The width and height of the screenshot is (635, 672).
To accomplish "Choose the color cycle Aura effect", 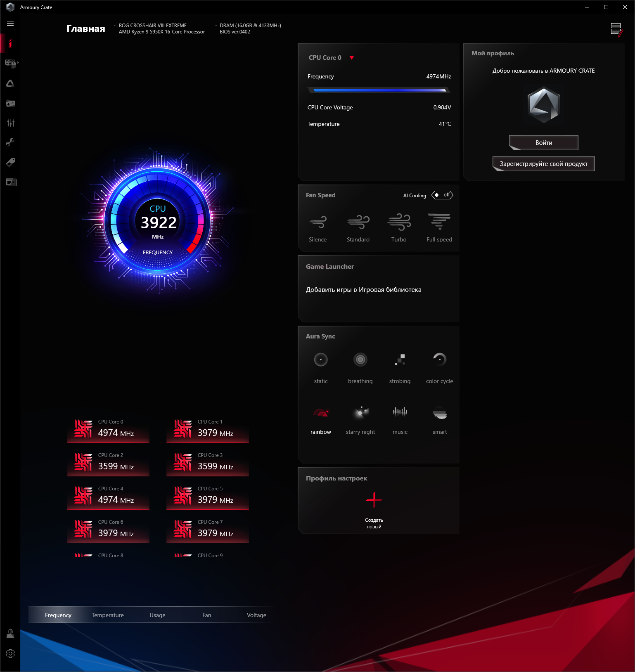I will point(439,368).
